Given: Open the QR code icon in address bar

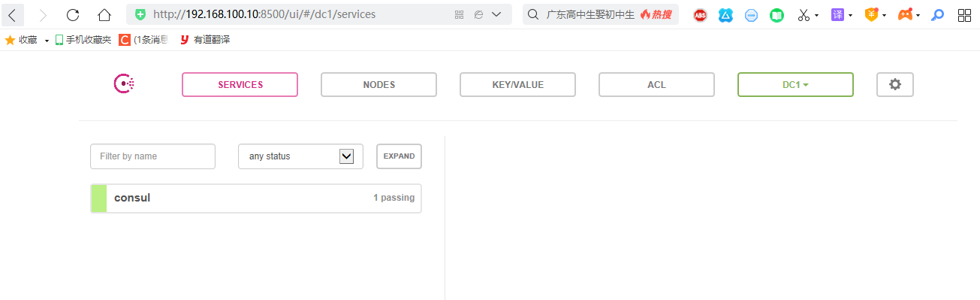Looking at the screenshot, I should click(460, 14).
